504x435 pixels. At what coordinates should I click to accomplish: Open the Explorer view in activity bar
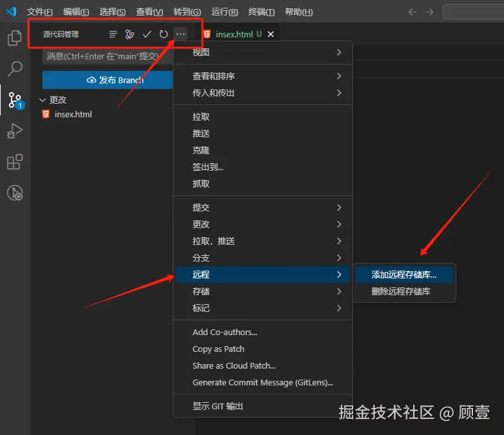tap(14, 38)
